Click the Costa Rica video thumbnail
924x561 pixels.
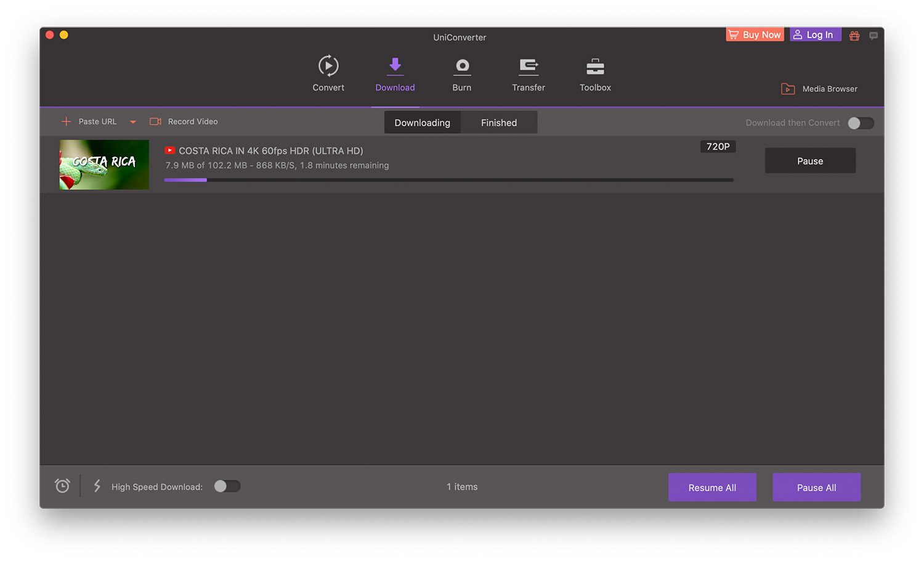pyautogui.click(x=104, y=165)
